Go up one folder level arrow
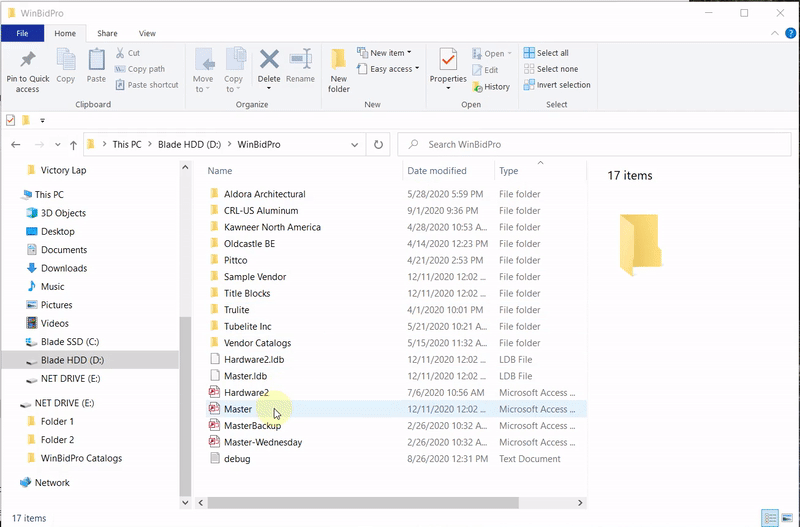The image size is (800, 527). point(73,145)
